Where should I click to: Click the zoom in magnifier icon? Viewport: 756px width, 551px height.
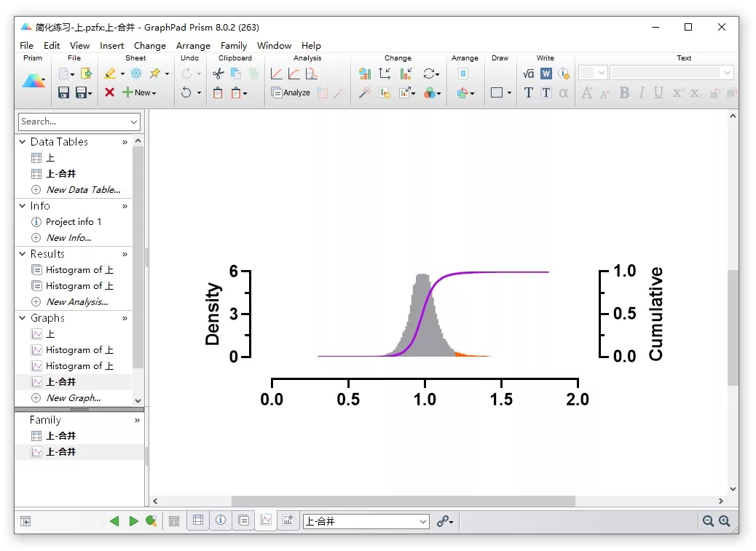[x=724, y=520]
